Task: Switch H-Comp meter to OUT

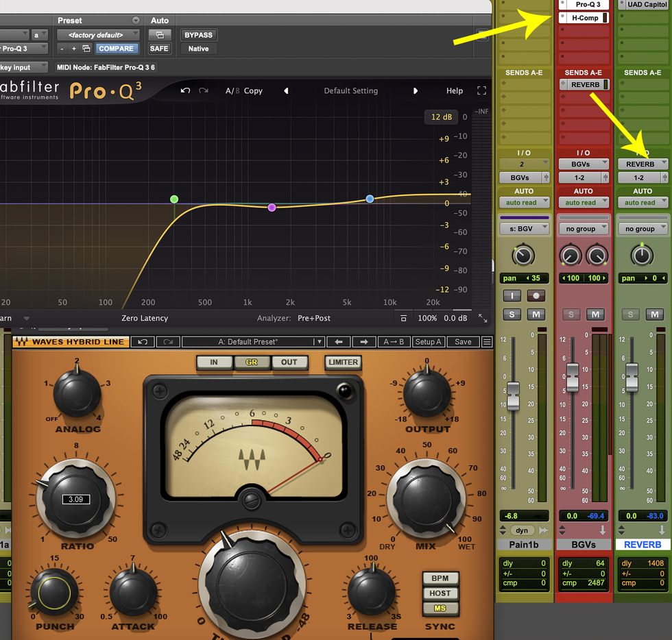Action: pyautogui.click(x=289, y=362)
